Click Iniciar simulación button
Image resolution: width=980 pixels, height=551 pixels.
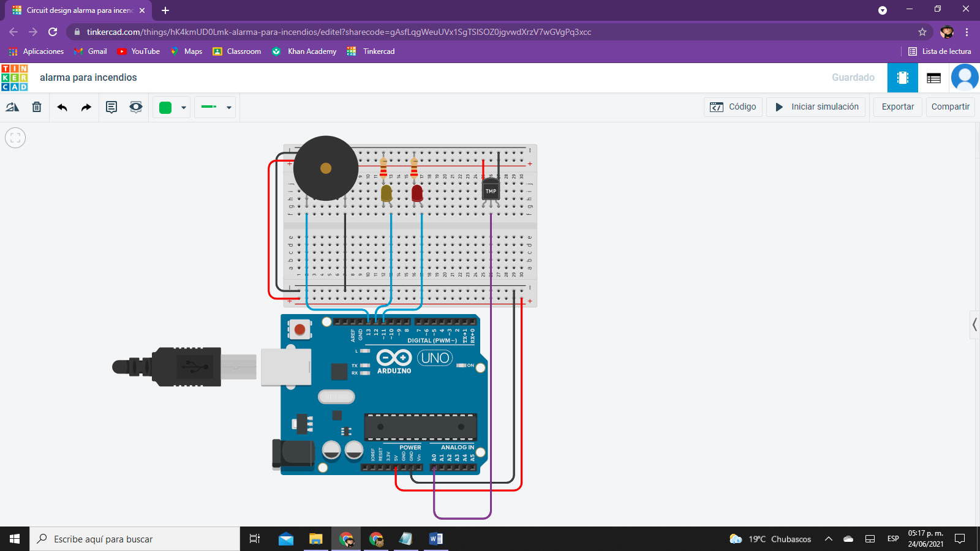tap(816, 107)
